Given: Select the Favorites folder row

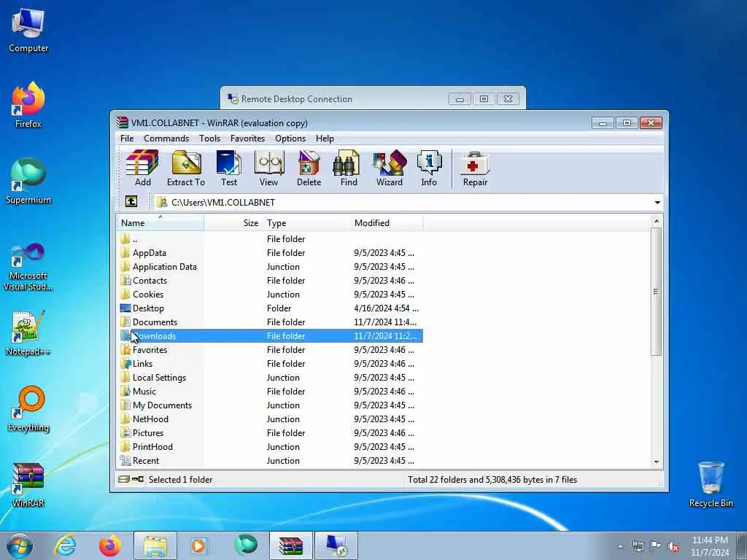Looking at the screenshot, I should [270, 349].
